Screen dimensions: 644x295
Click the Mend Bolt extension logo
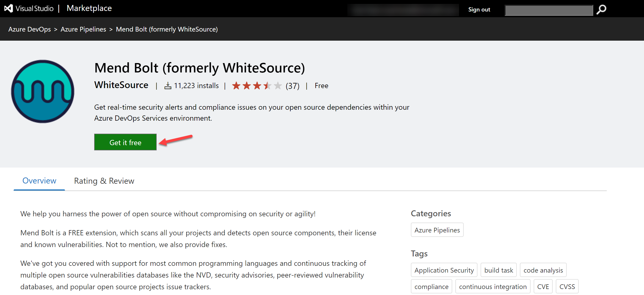click(x=43, y=91)
